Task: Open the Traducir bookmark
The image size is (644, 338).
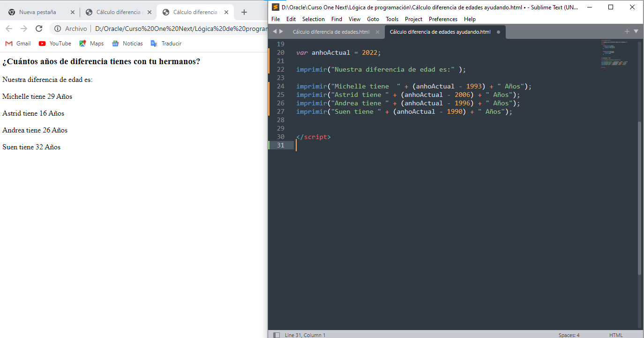Action: 166,44
